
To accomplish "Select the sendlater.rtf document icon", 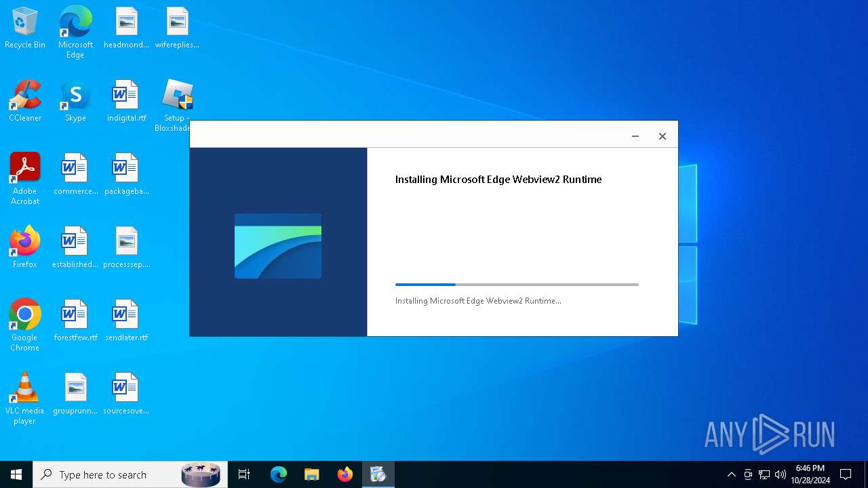I will [126, 321].
